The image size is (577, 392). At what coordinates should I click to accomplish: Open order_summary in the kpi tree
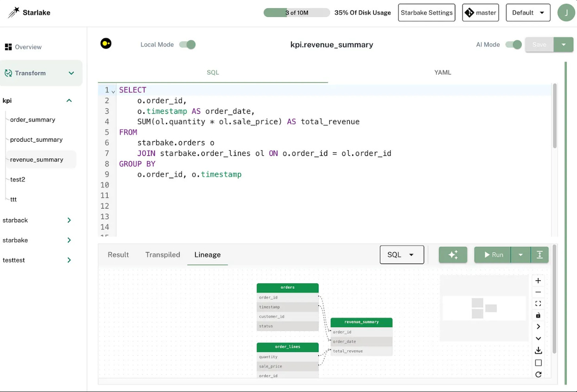point(32,120)
